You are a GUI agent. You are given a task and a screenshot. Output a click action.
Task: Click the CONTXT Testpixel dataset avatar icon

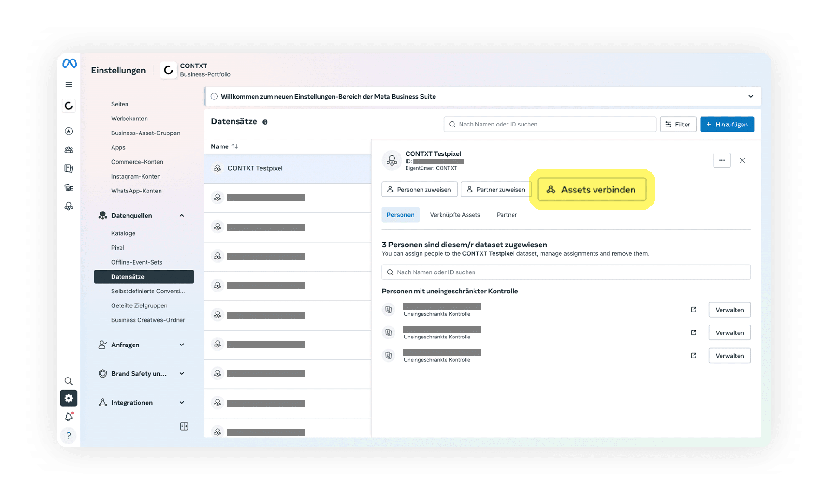tap(392, 160)
